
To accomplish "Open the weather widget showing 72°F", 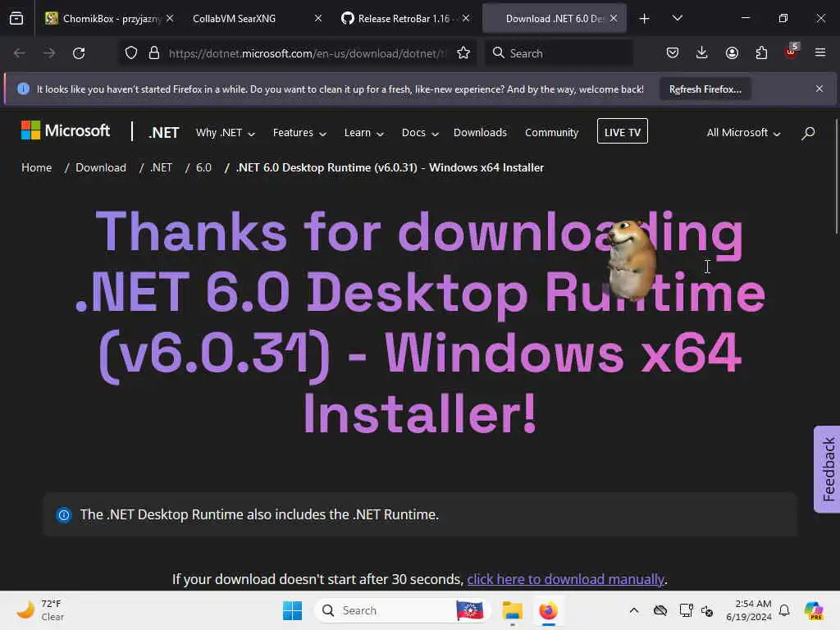I will 40,610.
